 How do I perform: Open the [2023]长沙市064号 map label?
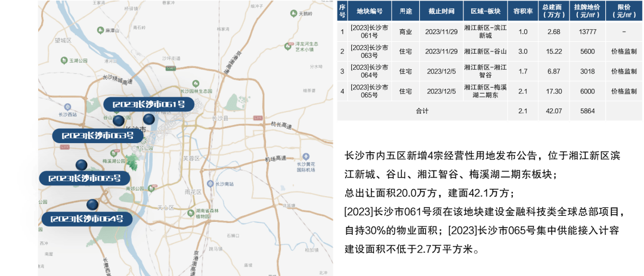click(x=86, y=219)
